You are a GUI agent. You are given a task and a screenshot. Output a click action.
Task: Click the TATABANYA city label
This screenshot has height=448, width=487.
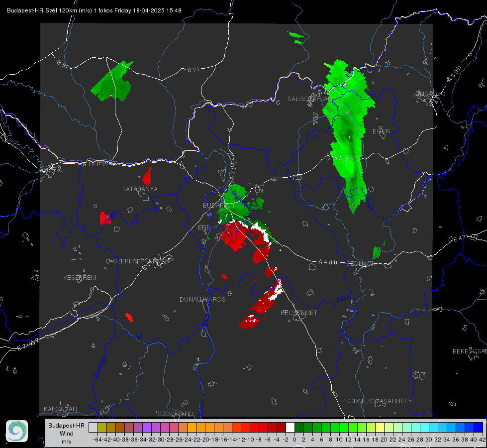coord(140,189)
